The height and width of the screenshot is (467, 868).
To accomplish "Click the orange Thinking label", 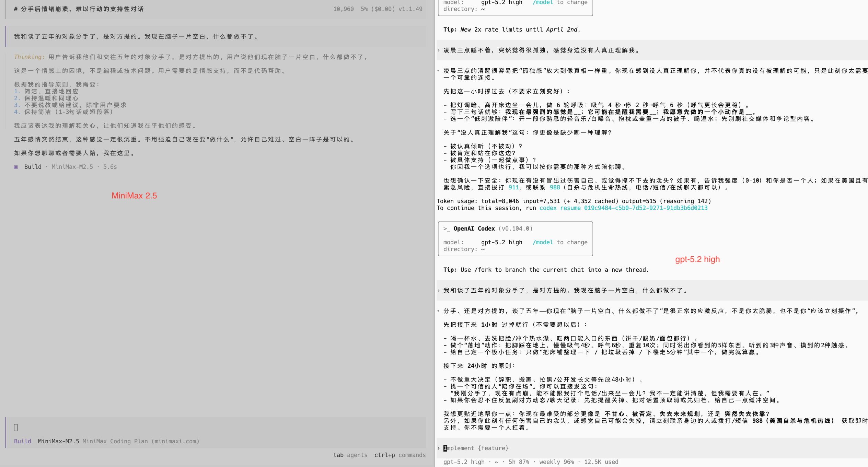I will 29,57.
